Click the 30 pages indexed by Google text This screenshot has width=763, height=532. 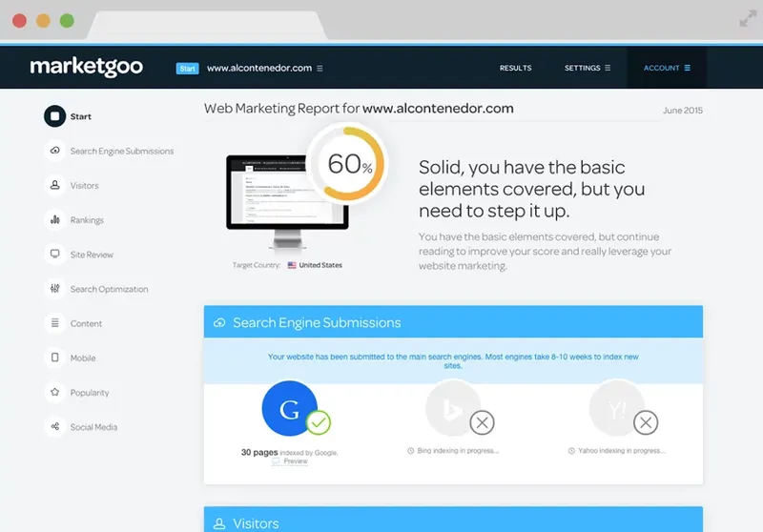pos(290,452)
